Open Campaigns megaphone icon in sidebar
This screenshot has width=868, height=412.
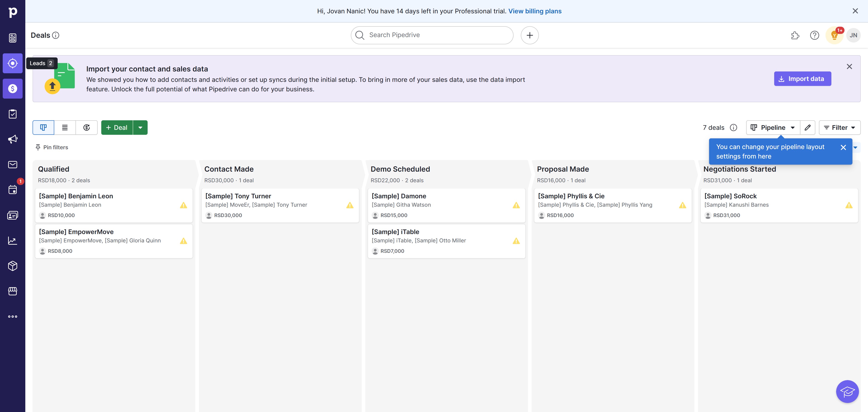(x=12, y=139)
